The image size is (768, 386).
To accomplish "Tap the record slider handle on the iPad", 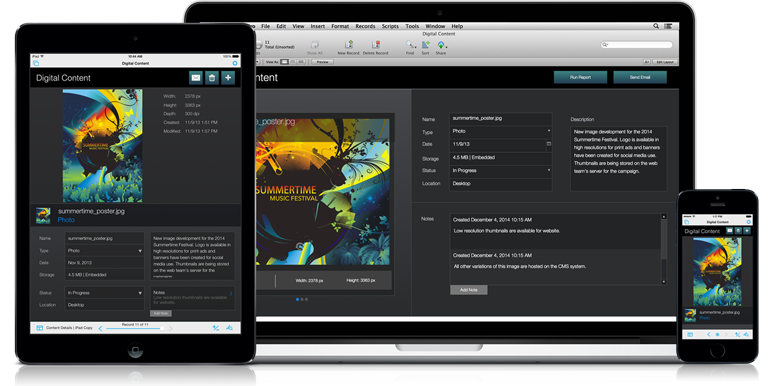I will click(x=162, y=328).
